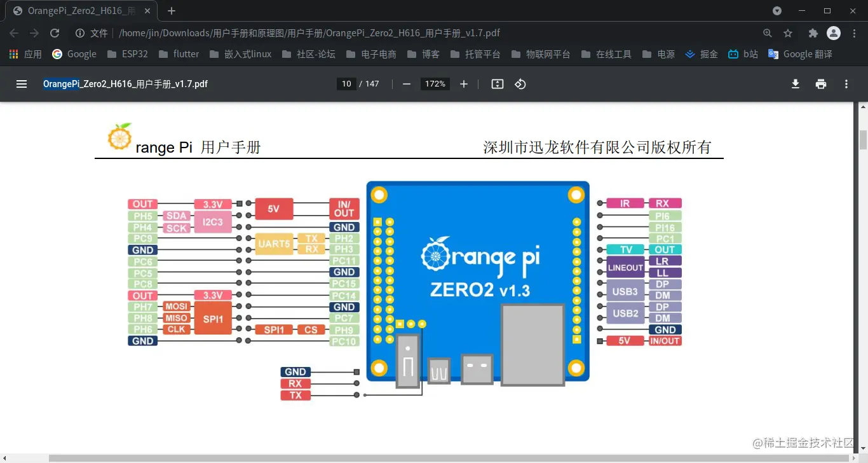868x463 pixels.
Task: Open the ESP32 bookmark folder
Action: click(128, 54)
